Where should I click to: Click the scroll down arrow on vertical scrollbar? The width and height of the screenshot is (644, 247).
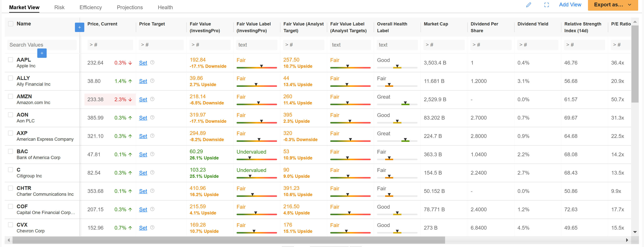click(x=635, y=232)
